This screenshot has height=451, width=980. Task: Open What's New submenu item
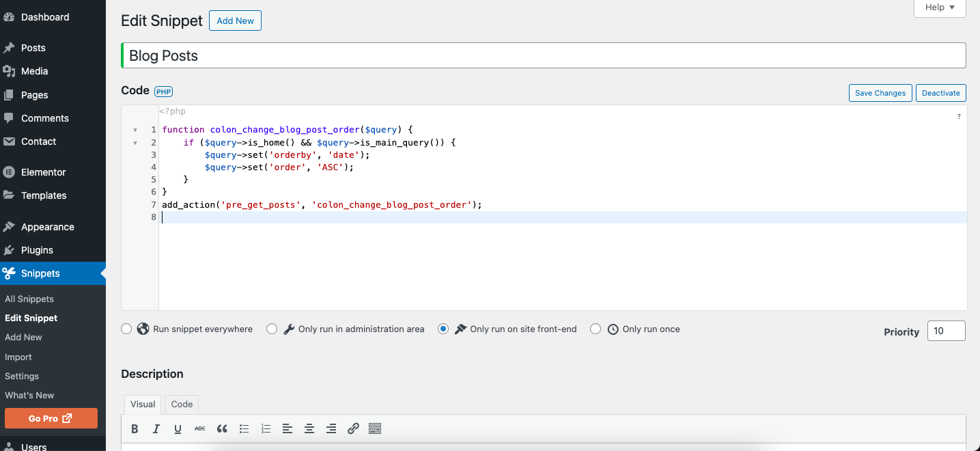point(29,395)
